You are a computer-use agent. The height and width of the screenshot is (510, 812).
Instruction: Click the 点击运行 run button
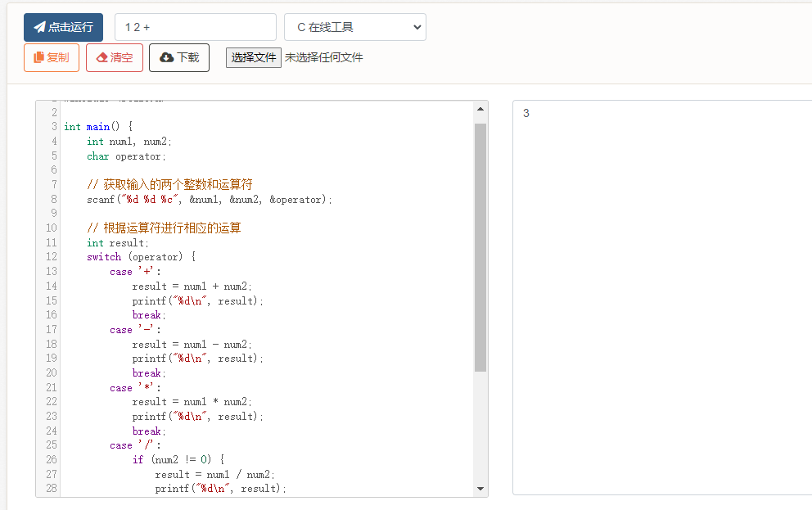63,27
